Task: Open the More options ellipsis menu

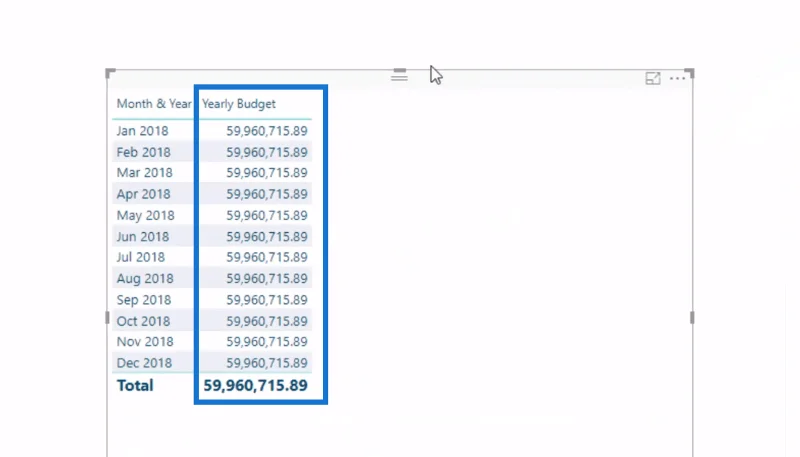Action: pos(678,78)
